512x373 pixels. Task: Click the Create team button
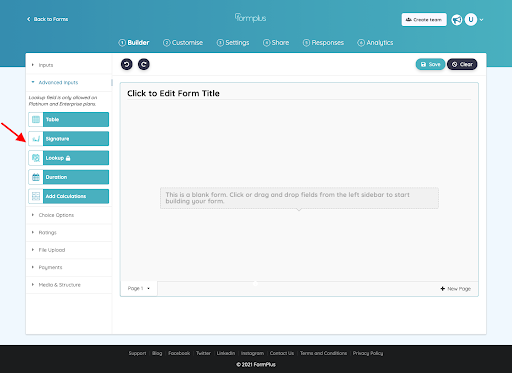pos(424,20)
